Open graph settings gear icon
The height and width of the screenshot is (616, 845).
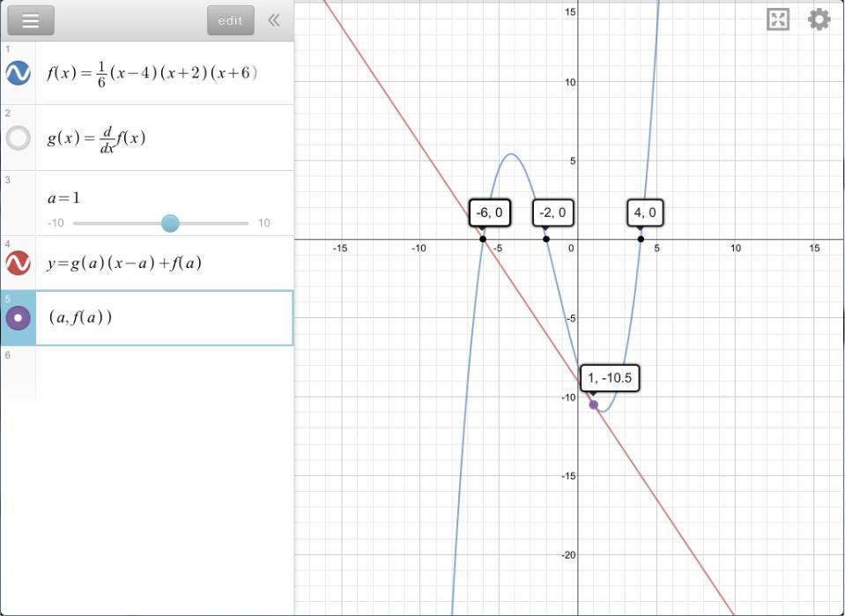pyautogui.click(x=819, y=19)
